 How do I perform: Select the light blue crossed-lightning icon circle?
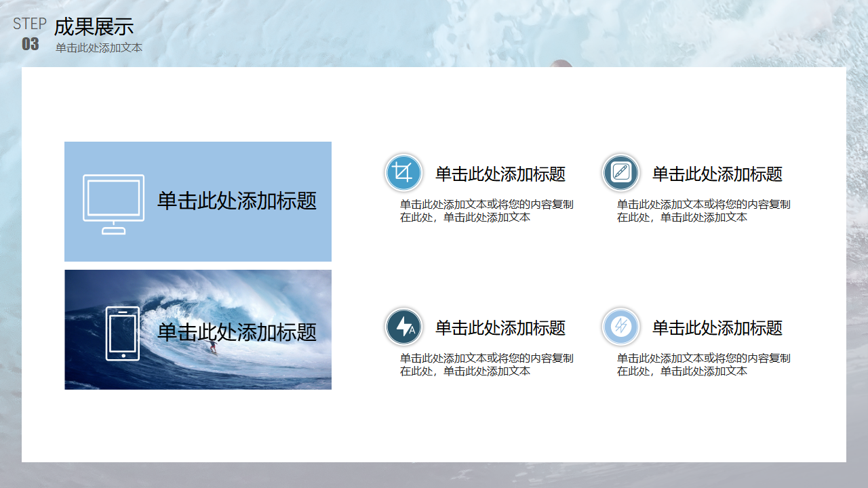[x=620, y=327]
